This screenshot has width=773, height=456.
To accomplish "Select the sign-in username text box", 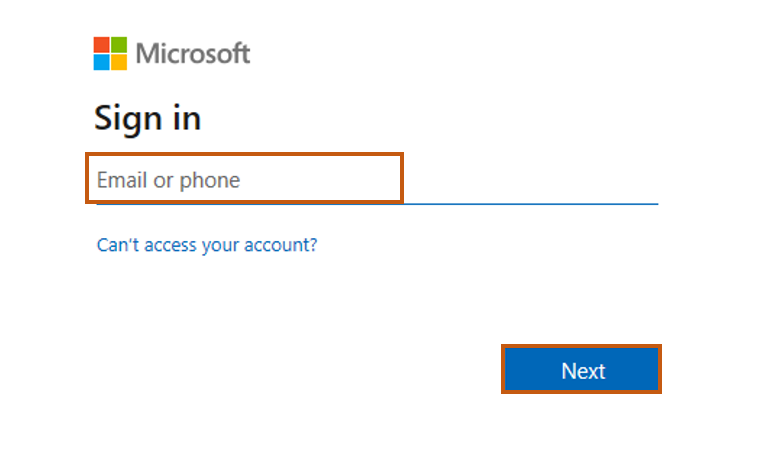I will click(300, 181).
